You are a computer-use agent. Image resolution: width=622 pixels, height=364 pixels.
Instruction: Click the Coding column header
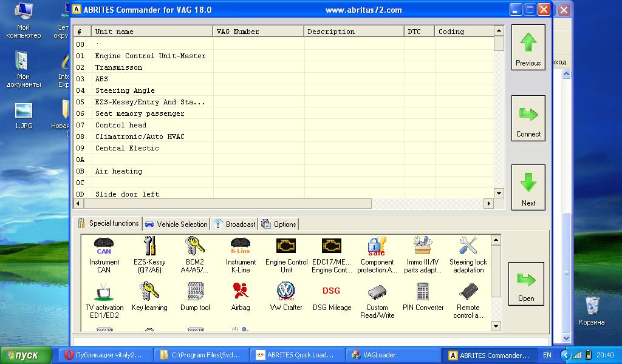coord(465,32)
